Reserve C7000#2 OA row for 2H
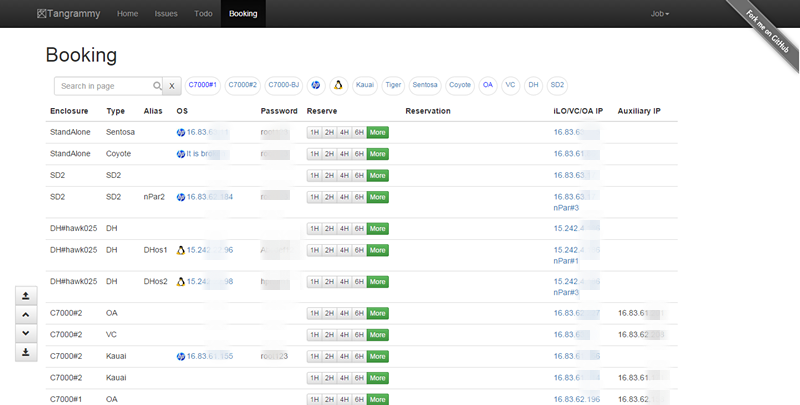This screenshot has height=405, width=800. pos(329,313)
